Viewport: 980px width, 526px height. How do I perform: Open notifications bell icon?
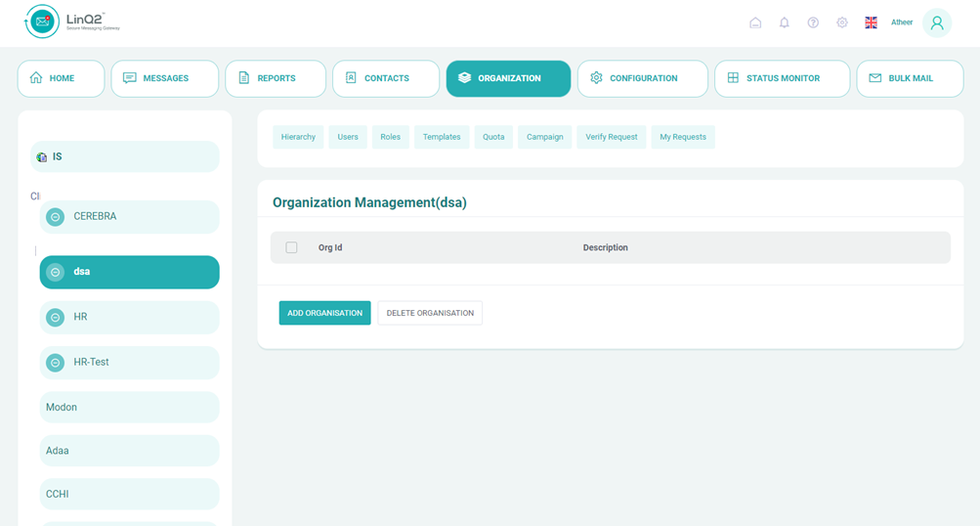(784, 23)
